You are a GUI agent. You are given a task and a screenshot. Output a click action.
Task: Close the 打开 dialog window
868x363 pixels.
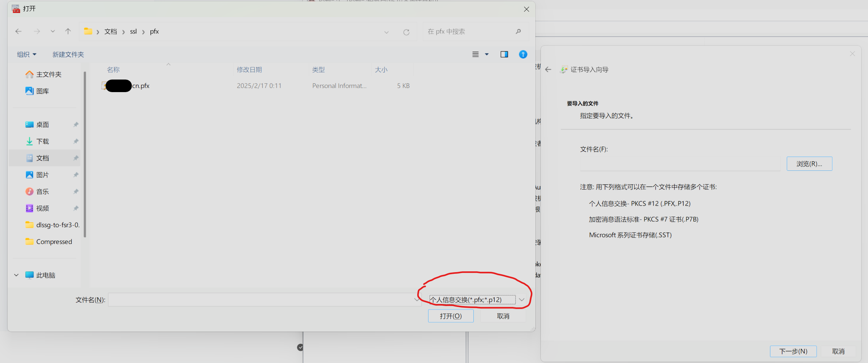[x=527, y=9]
